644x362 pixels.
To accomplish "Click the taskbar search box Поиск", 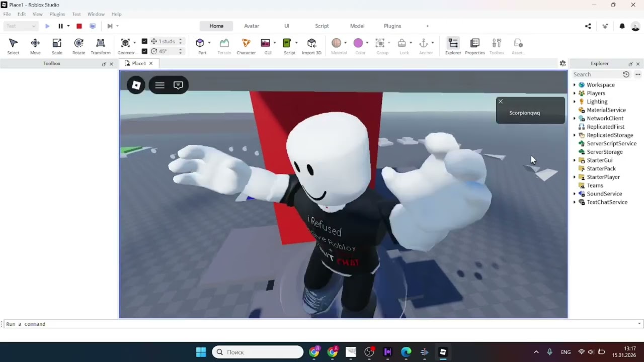I will pos(258,352).
